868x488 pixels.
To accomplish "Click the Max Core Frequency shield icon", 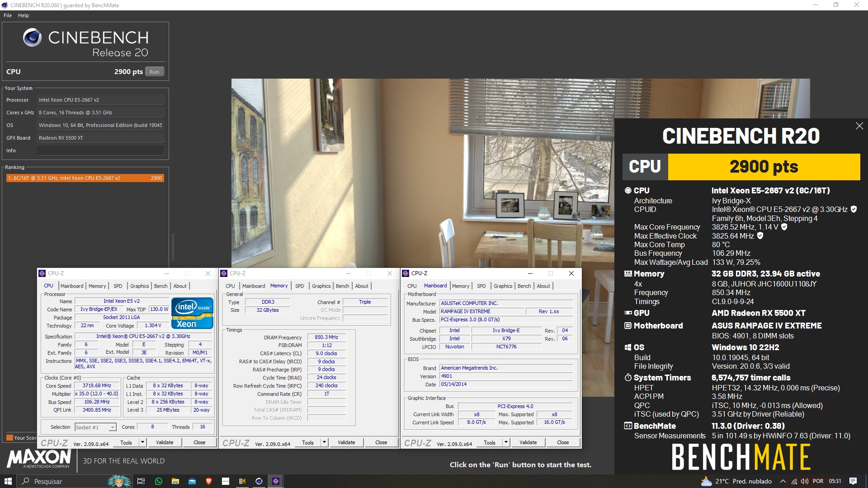I will [784, 227].
